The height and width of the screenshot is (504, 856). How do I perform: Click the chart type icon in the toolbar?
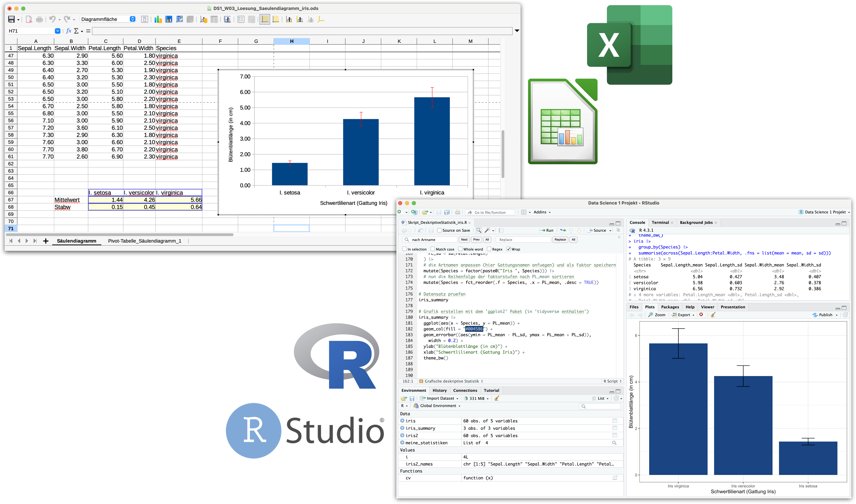158,19
